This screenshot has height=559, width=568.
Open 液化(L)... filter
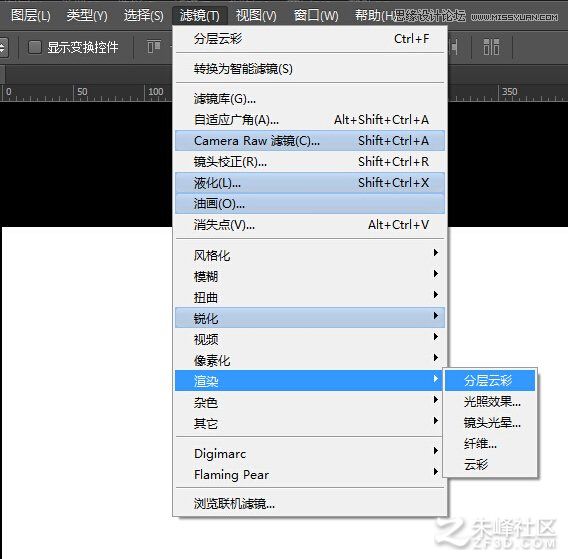coord(310,183)
